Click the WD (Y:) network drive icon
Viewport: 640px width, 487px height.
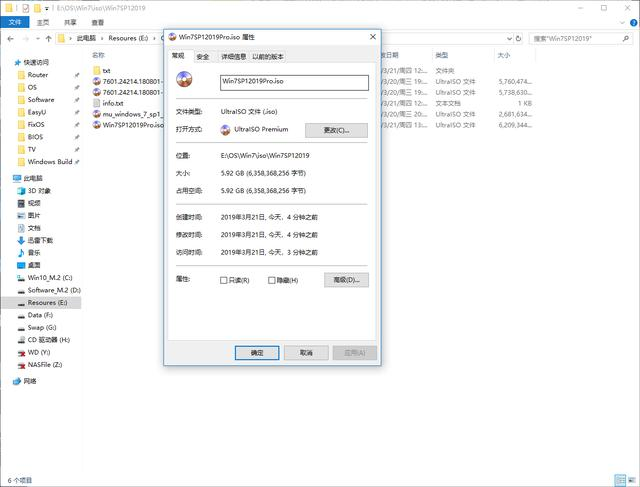21,352
